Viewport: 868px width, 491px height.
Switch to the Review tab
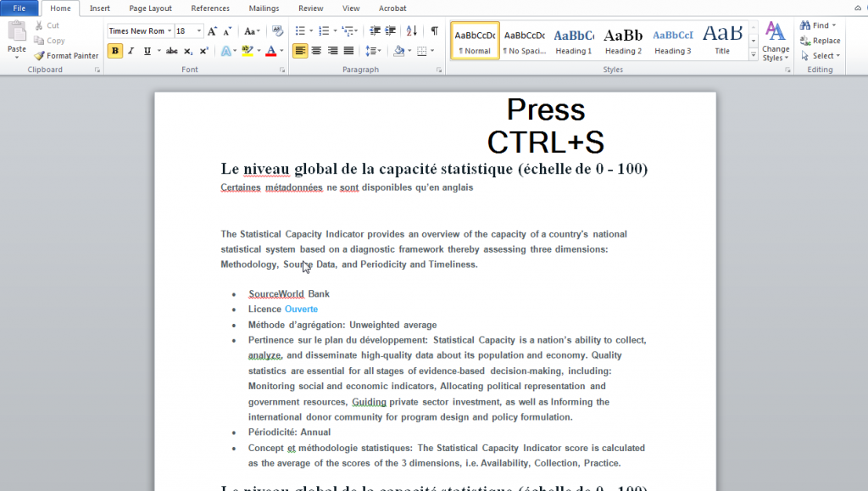tap(310, 8)
